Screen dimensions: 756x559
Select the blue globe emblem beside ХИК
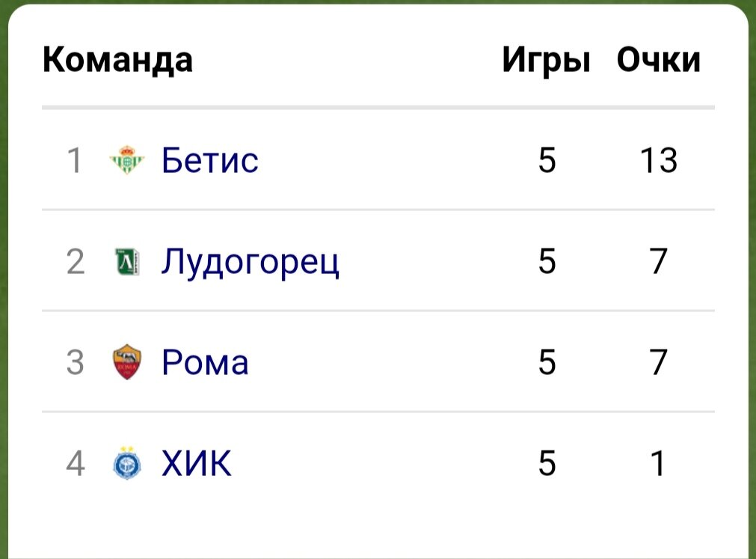pos(129,462)
